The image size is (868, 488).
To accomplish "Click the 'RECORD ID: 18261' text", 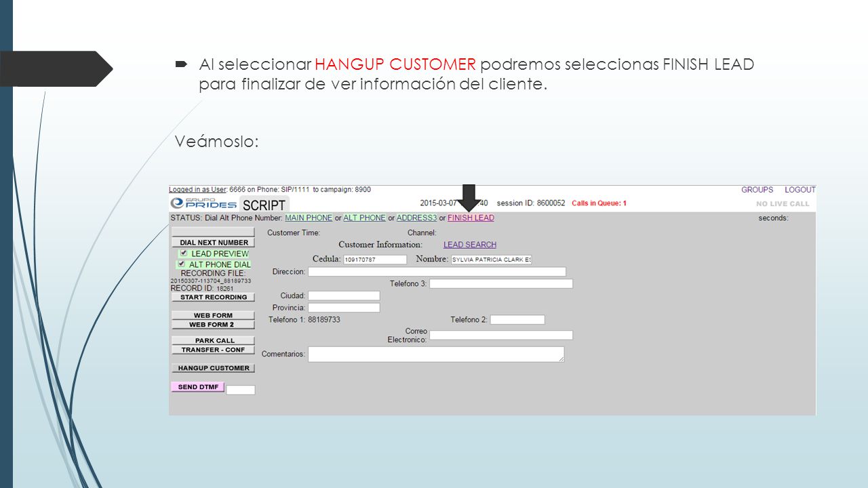I will [202, 288].
